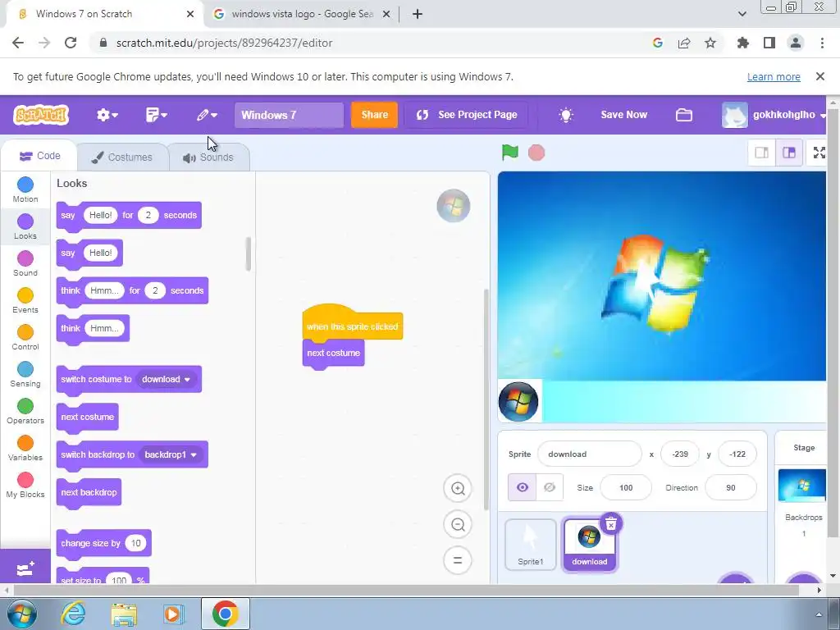The width and height of the screenshot is (840, 630).
Task: Click the Windows orb sprite on stage
Action: [x=518, y=402]
